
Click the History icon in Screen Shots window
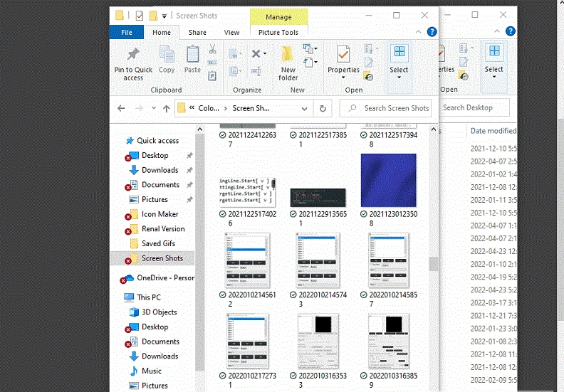[x=368, y=76]
